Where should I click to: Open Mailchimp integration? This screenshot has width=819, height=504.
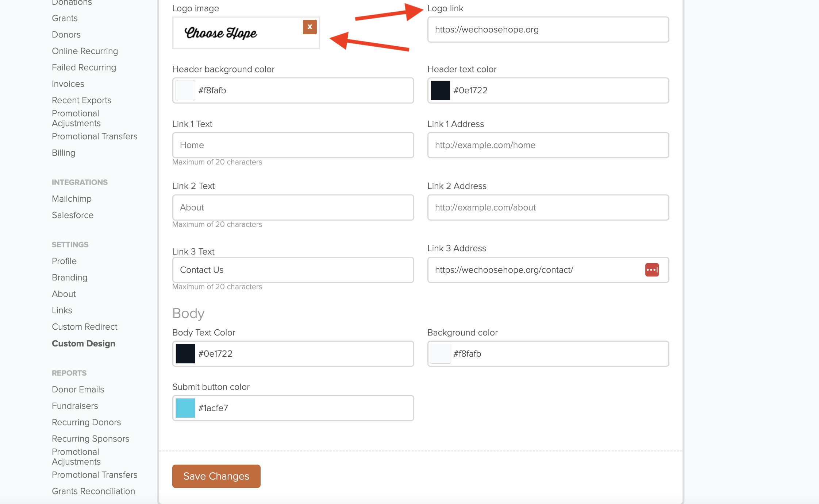pyautogui.click(x=72, y=199)
